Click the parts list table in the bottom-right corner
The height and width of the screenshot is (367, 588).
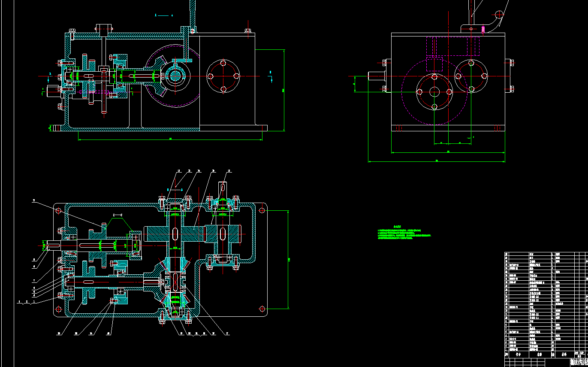pyautogui.click(x=546, y=309)
